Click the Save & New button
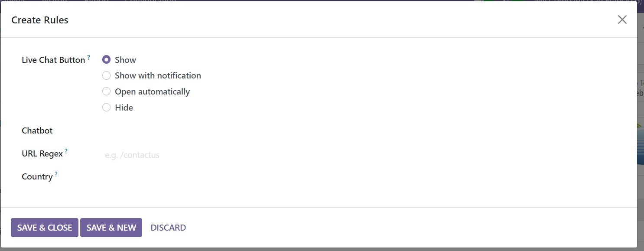 (x=111, y=228)
